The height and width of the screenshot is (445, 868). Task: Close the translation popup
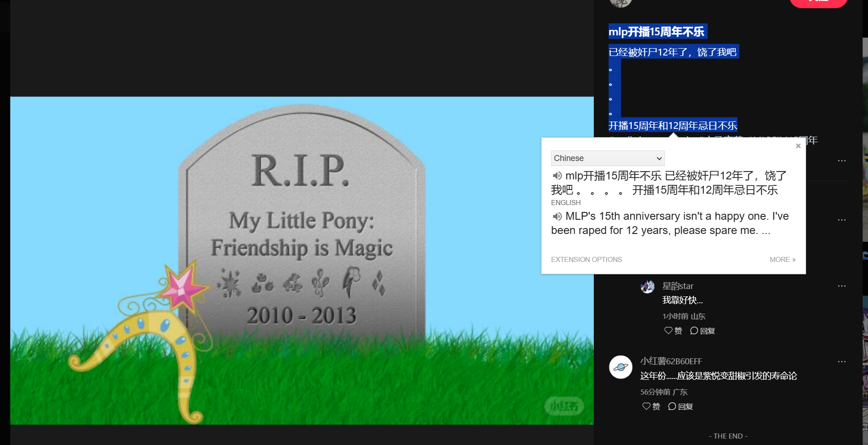click(798, 146)
